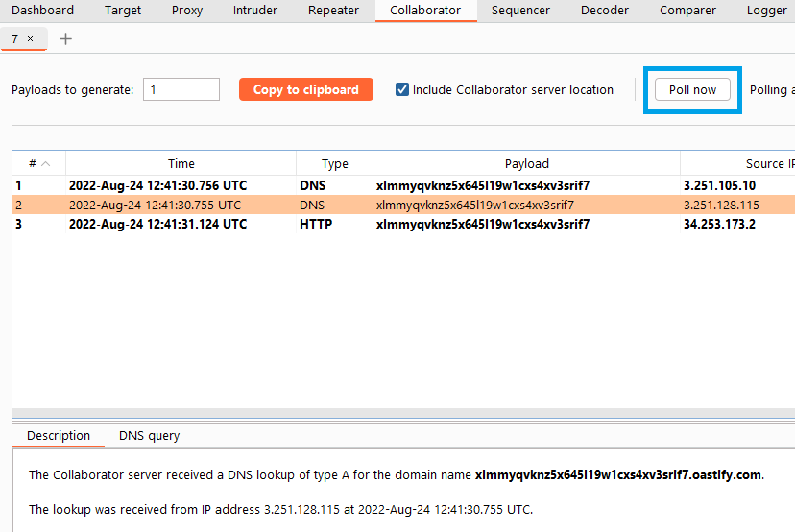Select DNS interaction from 3.251.105.10
The height and width of the screenshot is (532, 795).
point(384,185)
